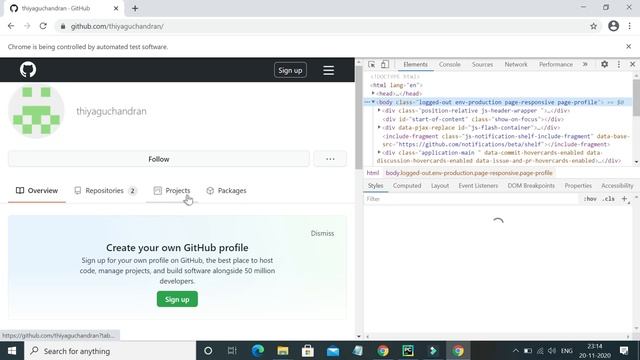Switch to the Network DevTools tab
Image resolution: width=640 pixels, height=360 pixels.
[x=516, y=64]
